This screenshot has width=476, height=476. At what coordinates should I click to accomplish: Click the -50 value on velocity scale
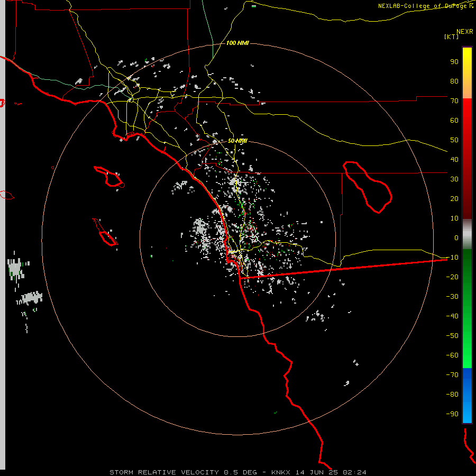tap(452, 336)
